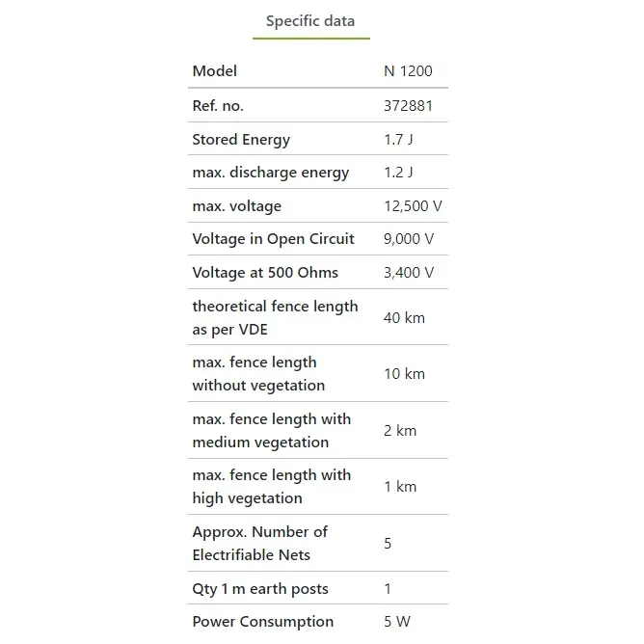Viewport: 644px width, 644px height.
Task: Click the 5 W power consumption value
Action: (397, 622)
